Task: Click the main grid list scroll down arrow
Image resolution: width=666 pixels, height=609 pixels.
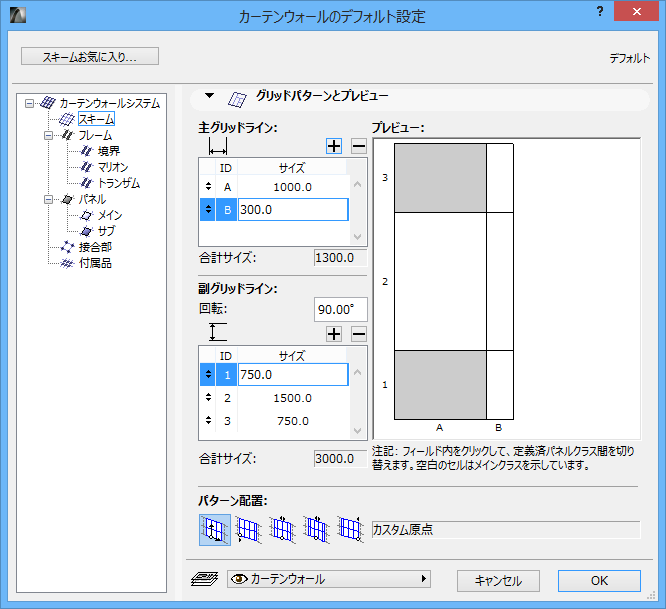Action: [358, 237]
